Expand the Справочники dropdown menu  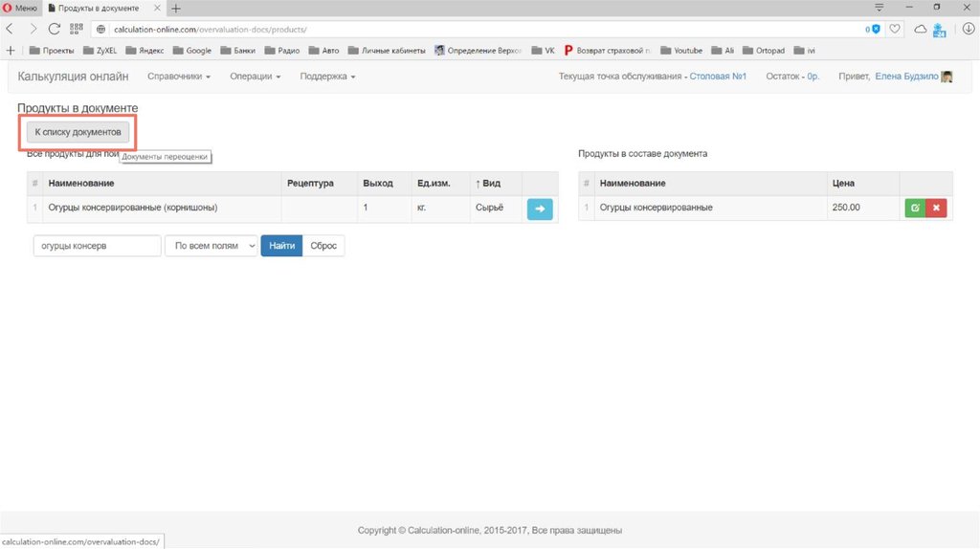coord(178,77)
